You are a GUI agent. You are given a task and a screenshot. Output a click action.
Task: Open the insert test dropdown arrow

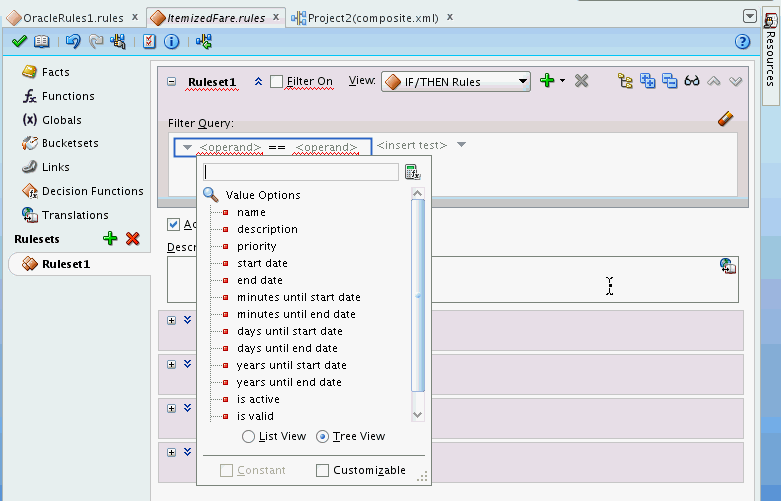(461, 145)
